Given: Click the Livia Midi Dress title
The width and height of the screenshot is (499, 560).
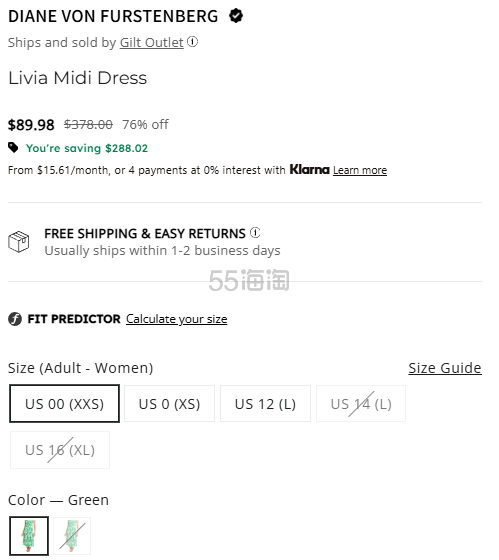Looking at the screenshot, I should pyautogui.click(x=78, y=78).
